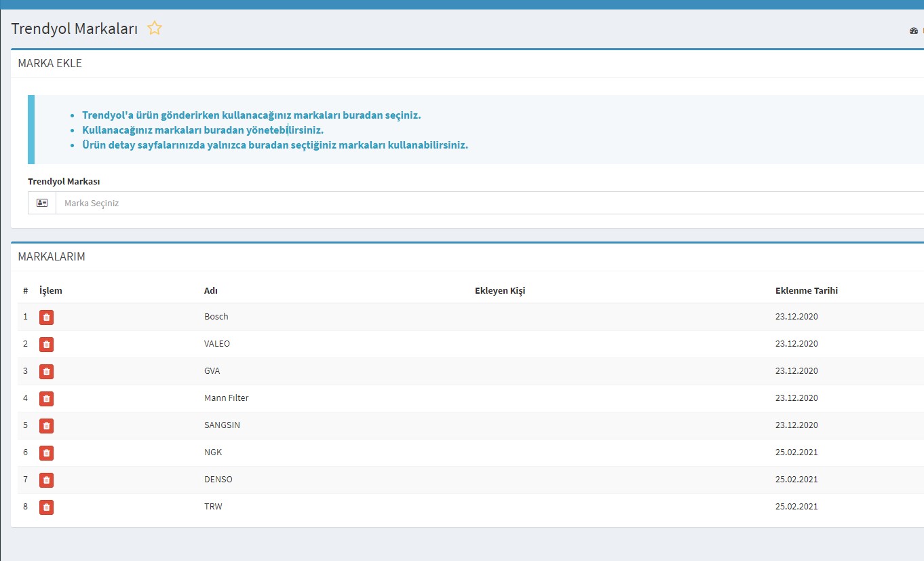Select the Bosch brand name cell
The width and height of the screenshot is (924, 561).
pos(216,317)
